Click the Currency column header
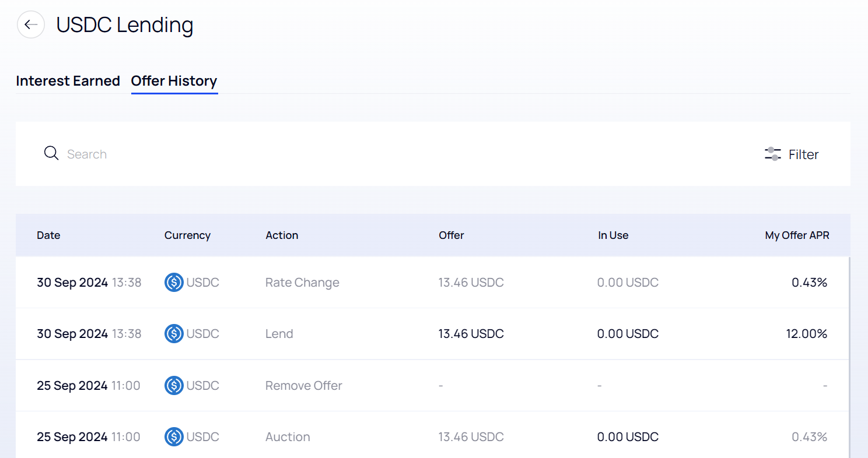The height and width of the screenshot is (458, 868). 187,235
